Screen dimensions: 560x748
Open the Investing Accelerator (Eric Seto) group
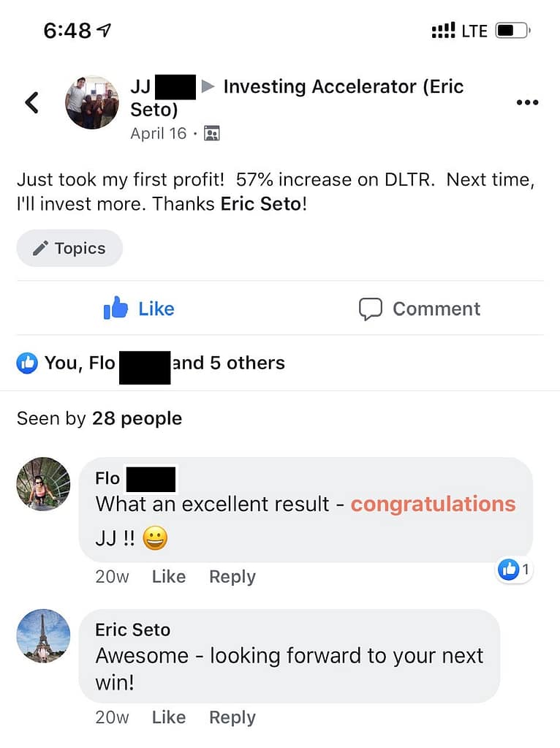[344, 86]
